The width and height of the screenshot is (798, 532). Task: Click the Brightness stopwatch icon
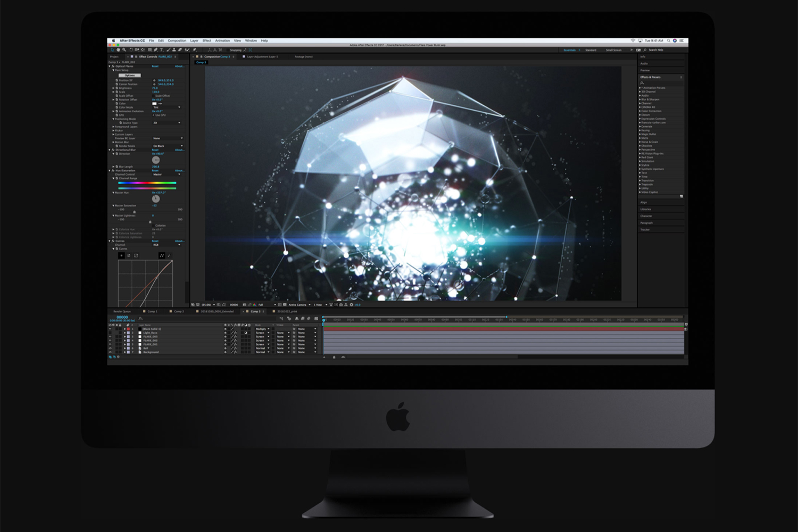point(117,88)
